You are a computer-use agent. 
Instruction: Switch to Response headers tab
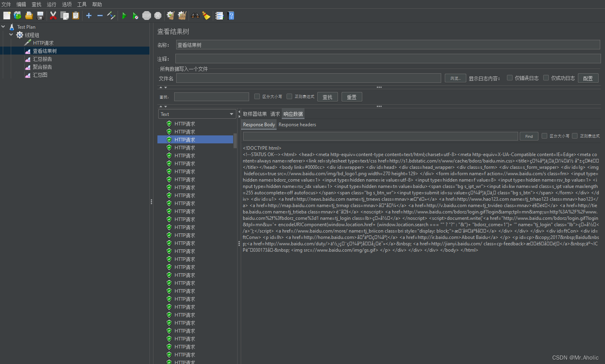coord(297,125)
